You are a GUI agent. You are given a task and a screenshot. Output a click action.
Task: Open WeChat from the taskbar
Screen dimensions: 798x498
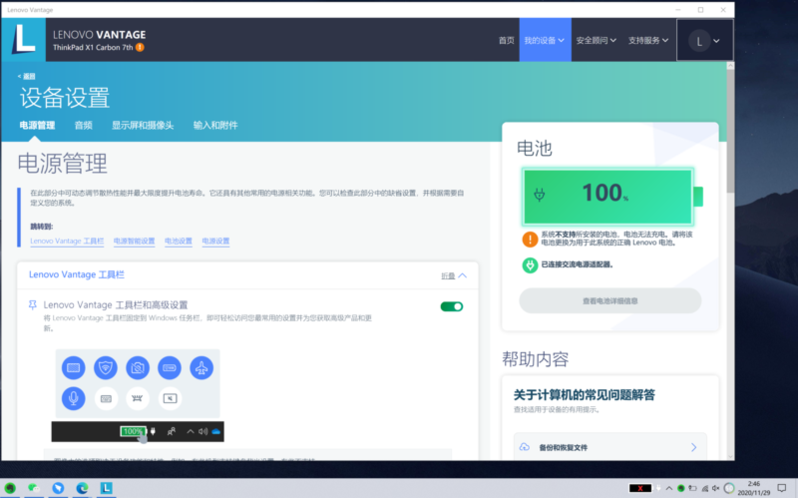coord(34,488)
